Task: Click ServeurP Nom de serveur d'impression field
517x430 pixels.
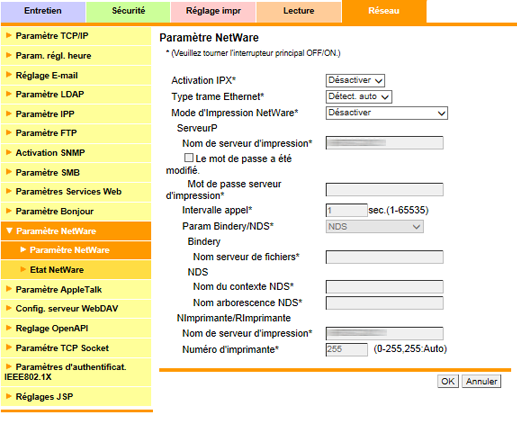Action: [384, 143]
